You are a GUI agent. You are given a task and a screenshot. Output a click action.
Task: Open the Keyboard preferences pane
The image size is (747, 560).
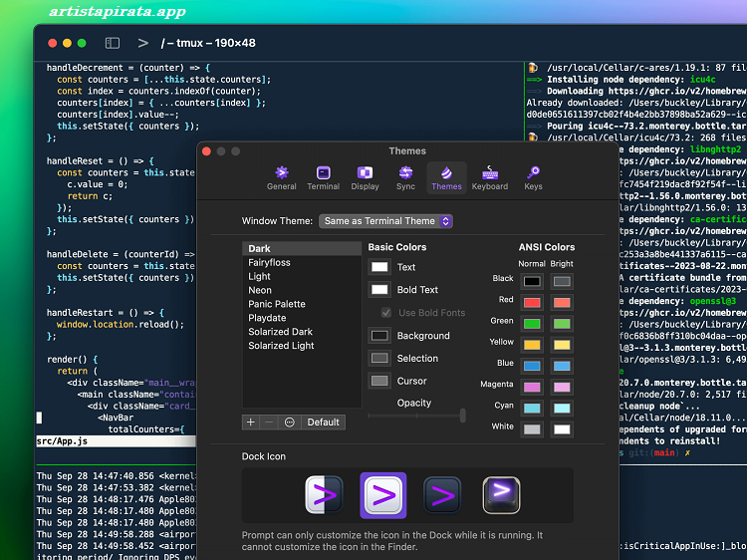(489, 177)
